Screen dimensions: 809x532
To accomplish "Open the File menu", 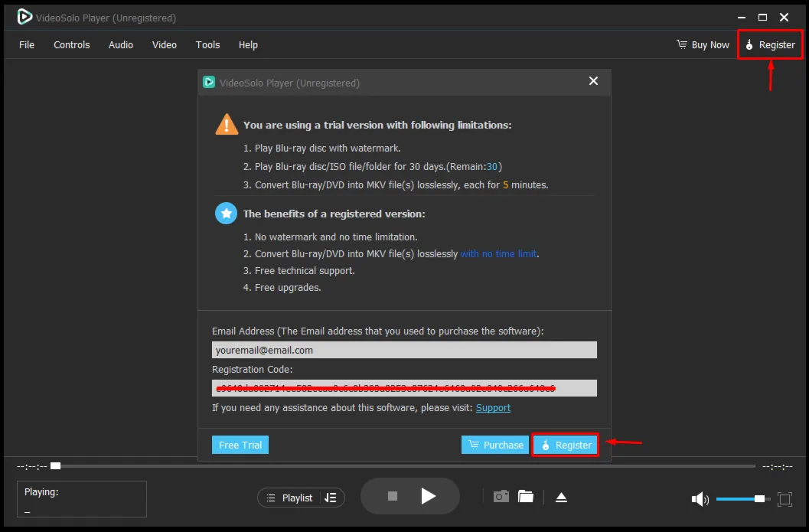I will click(x=27, y=45).
